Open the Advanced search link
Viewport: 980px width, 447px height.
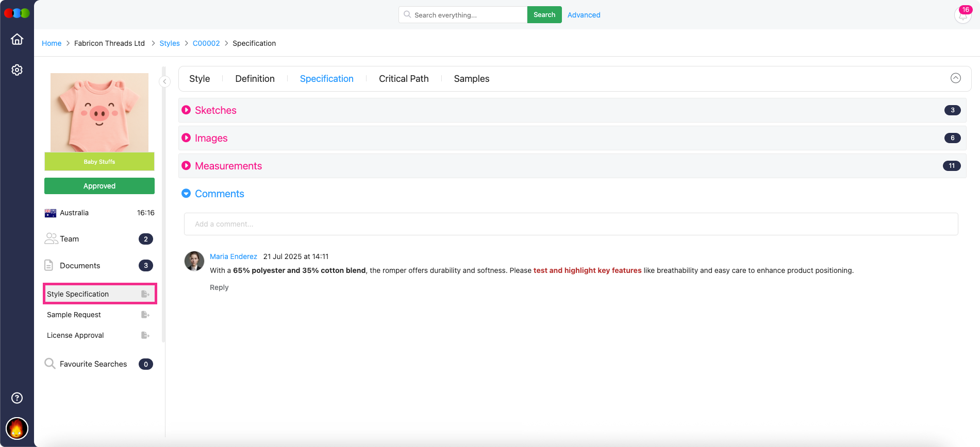point(584,15)
